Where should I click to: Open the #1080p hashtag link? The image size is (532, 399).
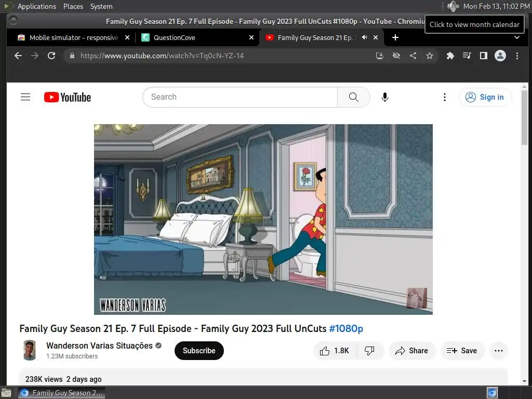346,328
